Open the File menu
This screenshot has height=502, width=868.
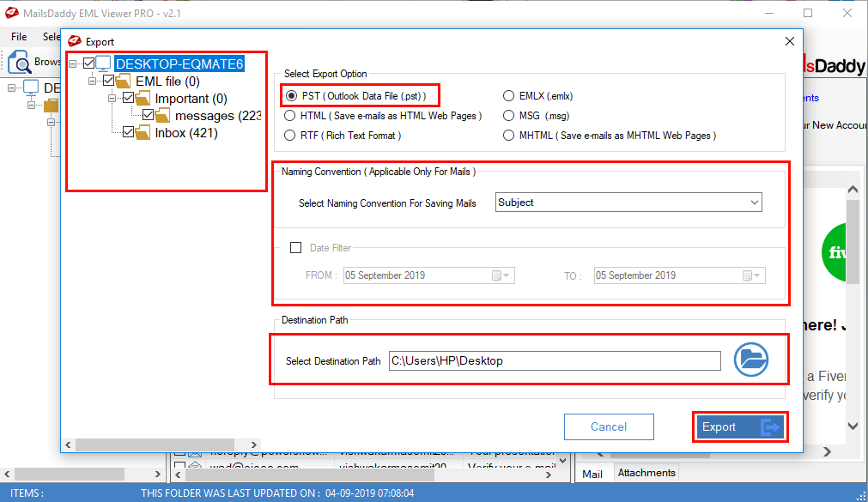[19, 37]
